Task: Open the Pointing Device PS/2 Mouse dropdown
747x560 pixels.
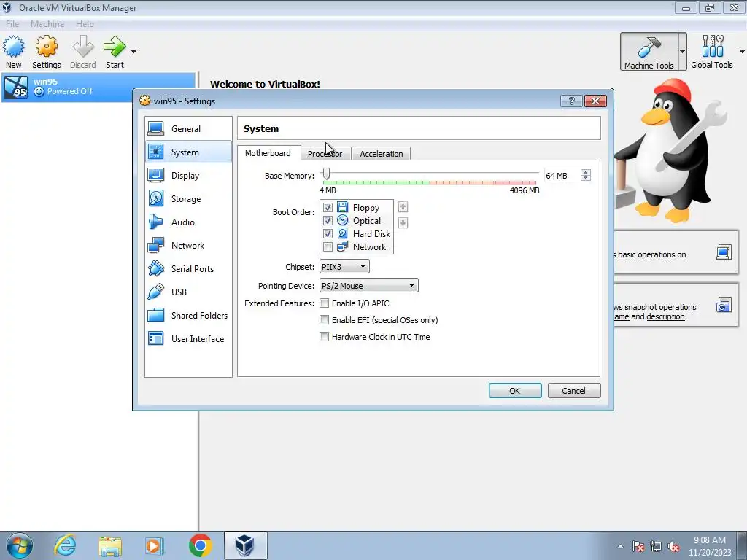Action: (x=368, y=286)
